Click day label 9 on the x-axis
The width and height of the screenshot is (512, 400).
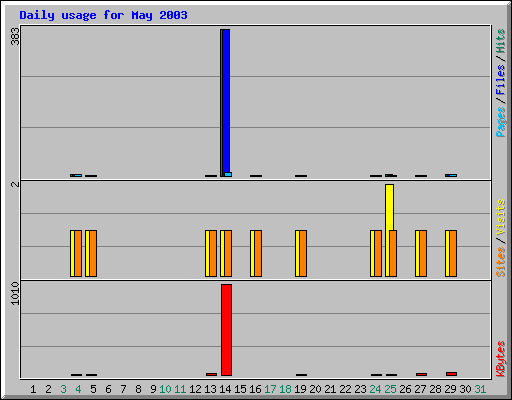pos(153,389)
